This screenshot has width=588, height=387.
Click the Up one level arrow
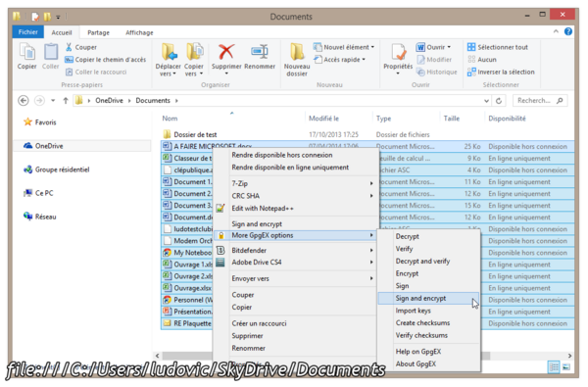click(x=66, y=101)
